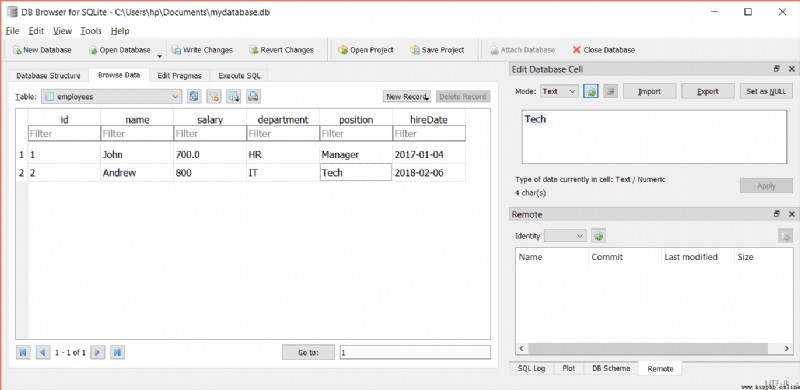Click the Remote identity refresh icon
Image resolution: width=800 pixels, height=390 pixels.
pyautogui.click(x=598, y=236)
